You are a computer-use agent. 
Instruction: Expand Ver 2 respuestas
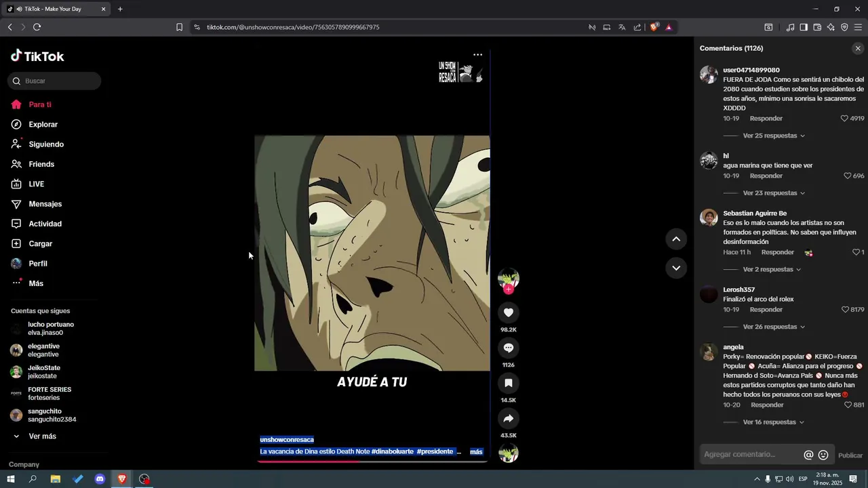tap(772, 270)
